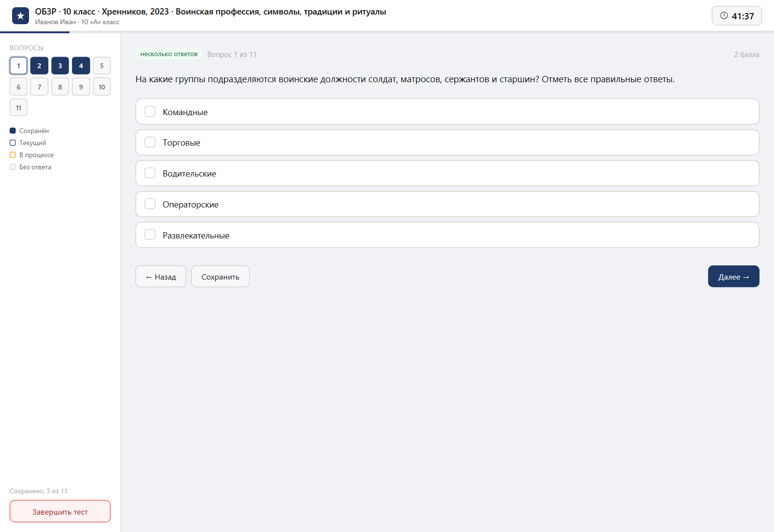Click the clock icon in timer
This screenshot has height=532, width=774.
724,15
